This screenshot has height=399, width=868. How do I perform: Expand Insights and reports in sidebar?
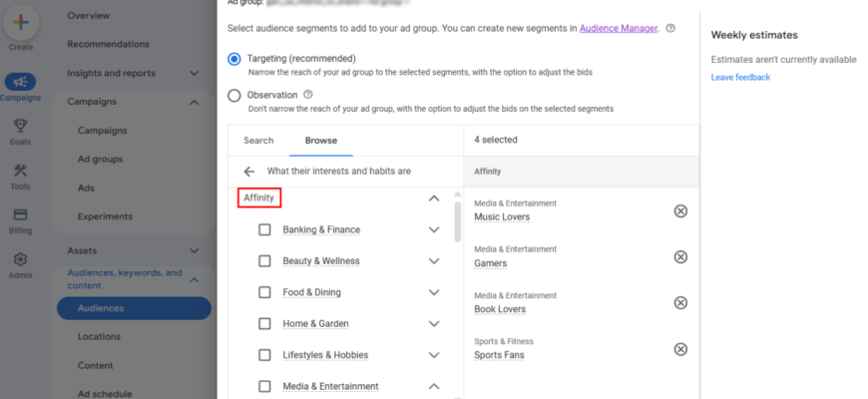pos(194,73)
